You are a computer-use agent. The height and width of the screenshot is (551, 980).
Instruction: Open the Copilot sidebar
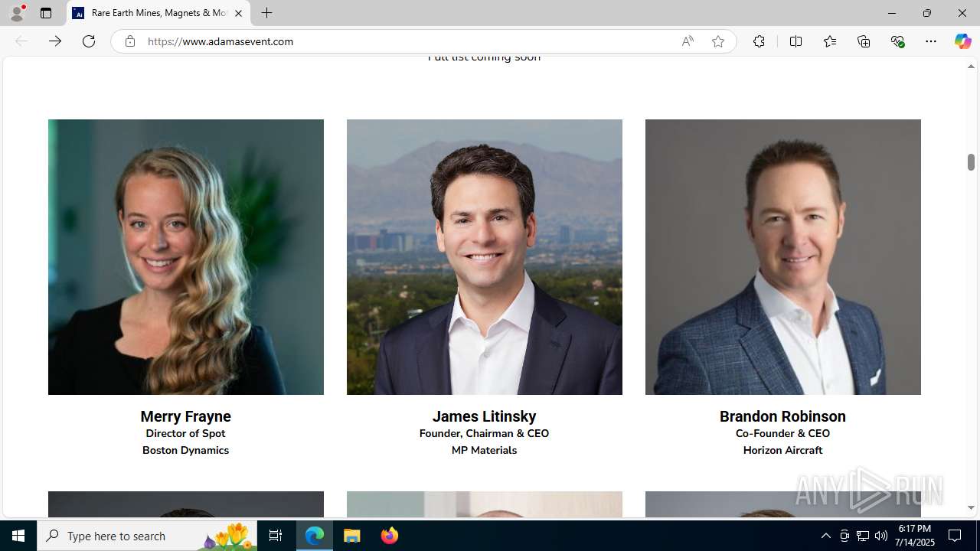point(962,41)
